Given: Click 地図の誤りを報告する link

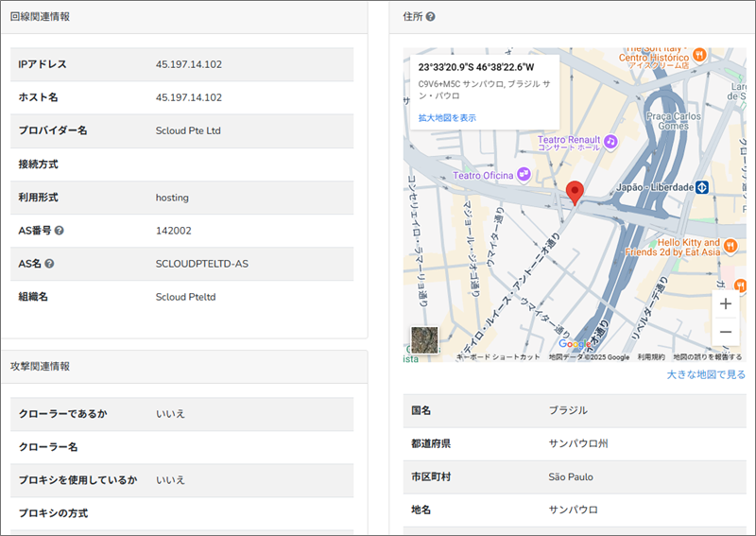Looking at the screenshot, I should (707, 357).
